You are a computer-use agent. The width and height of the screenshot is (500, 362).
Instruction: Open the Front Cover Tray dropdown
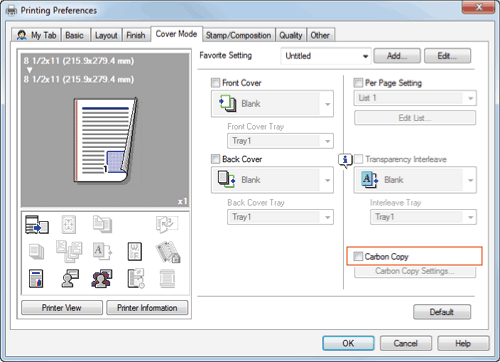click(x=280, y=141)
